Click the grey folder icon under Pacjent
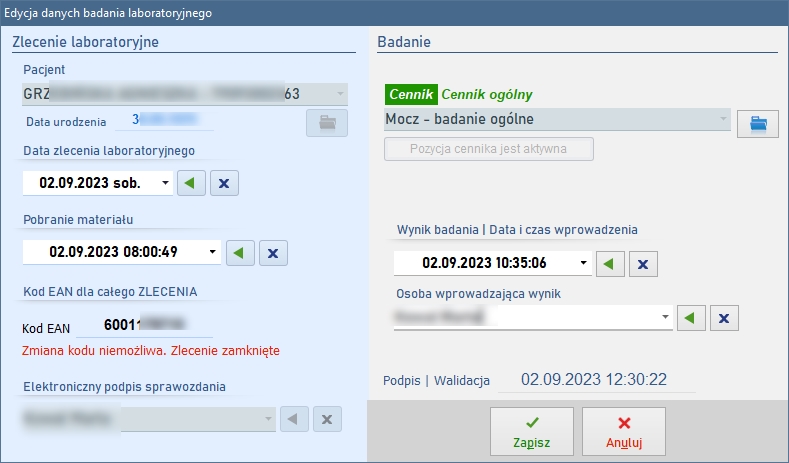This screenshot has width=789, height=463. pos(326,123)
